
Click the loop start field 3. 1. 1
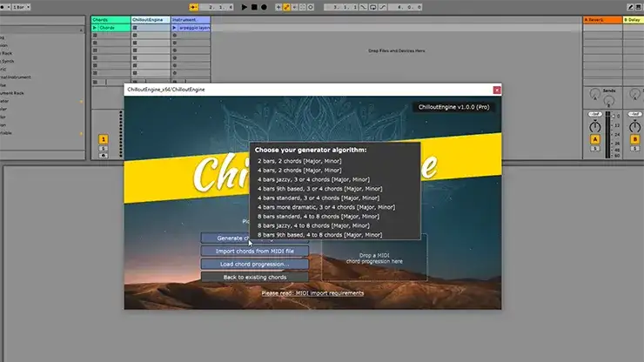point(342,7)
